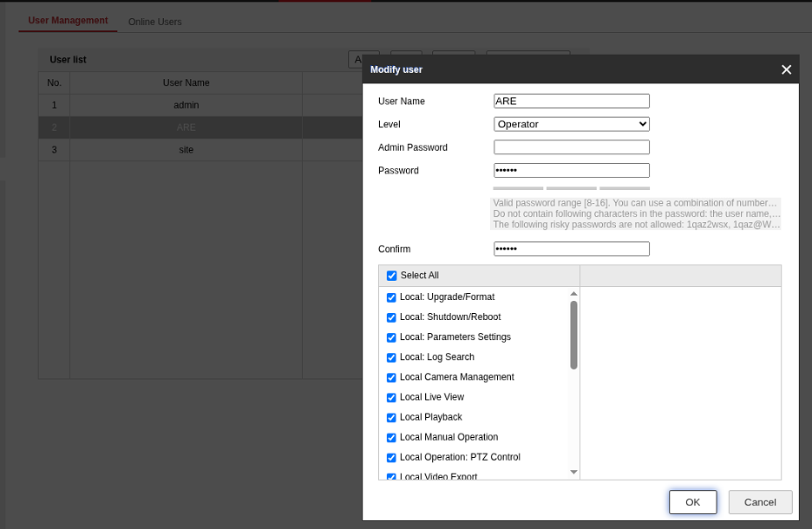Uncheck Local Playback permission

(x=391, y=417)
